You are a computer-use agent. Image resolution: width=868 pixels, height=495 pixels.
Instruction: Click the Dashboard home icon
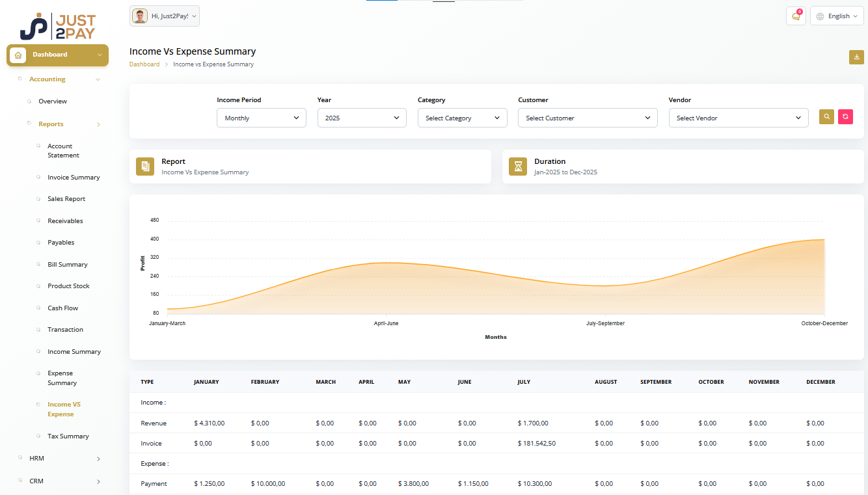point(18,55)
